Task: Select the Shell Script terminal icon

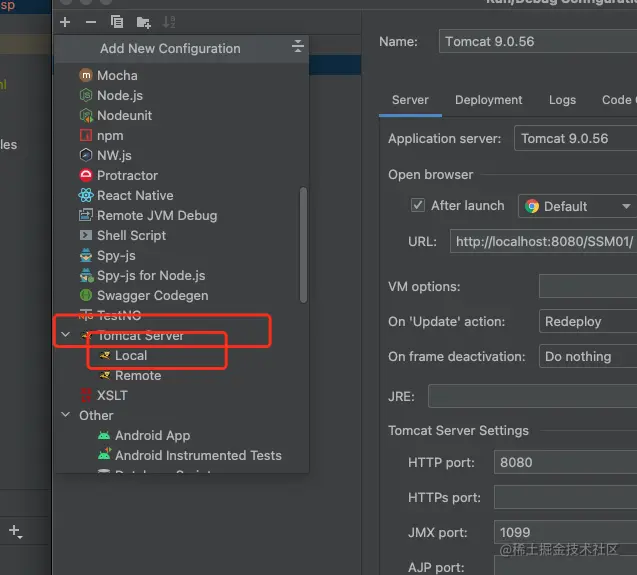Action: point(86,235)
